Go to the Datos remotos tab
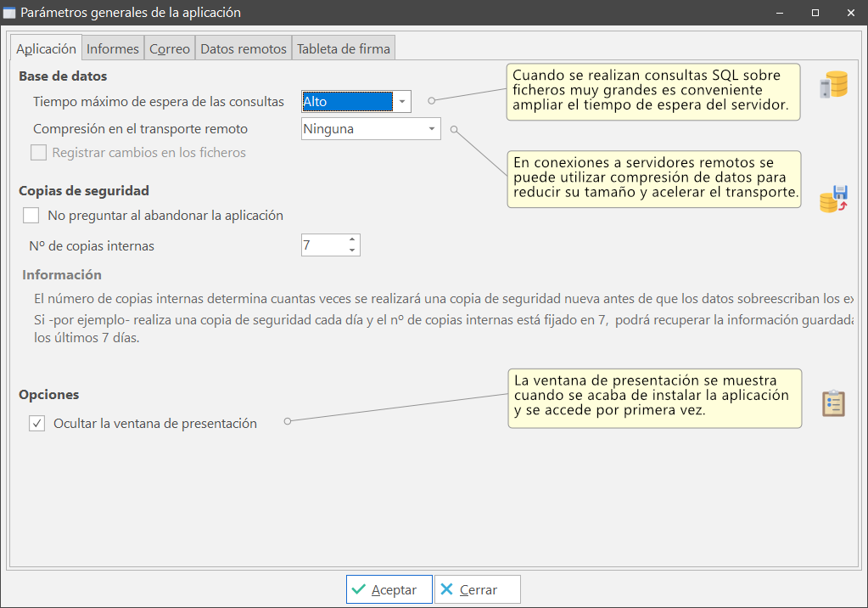The height and width of the screenshot is (608, 868). [x=244, y=48]
